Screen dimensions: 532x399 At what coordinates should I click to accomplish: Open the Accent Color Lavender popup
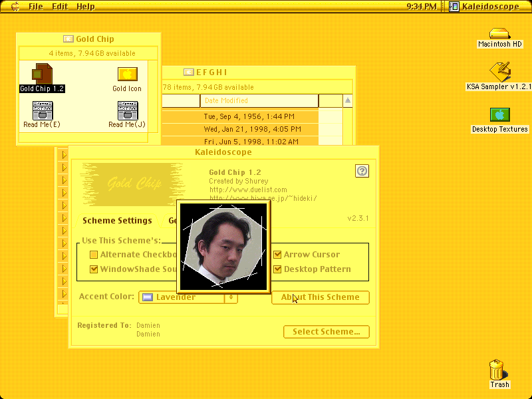click(x=188, y=297)
